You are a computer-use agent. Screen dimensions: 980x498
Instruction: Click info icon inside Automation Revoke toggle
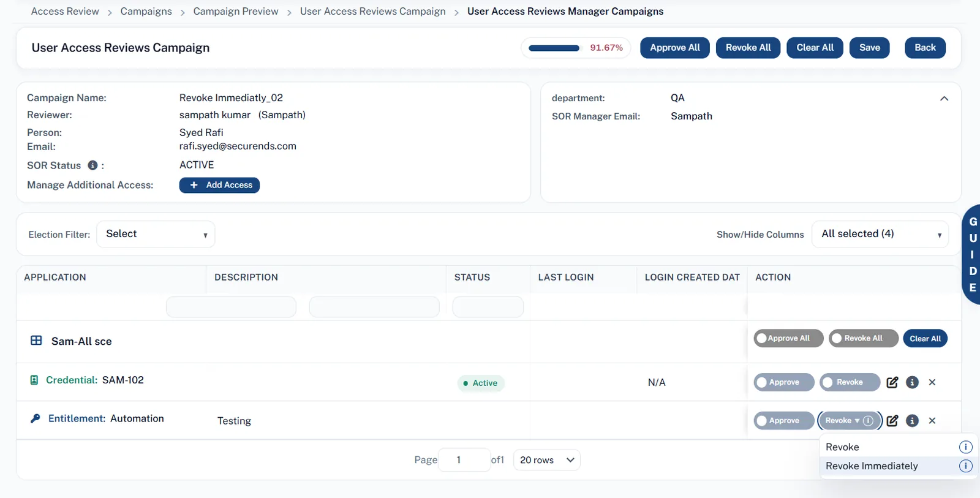coord(868,421)
